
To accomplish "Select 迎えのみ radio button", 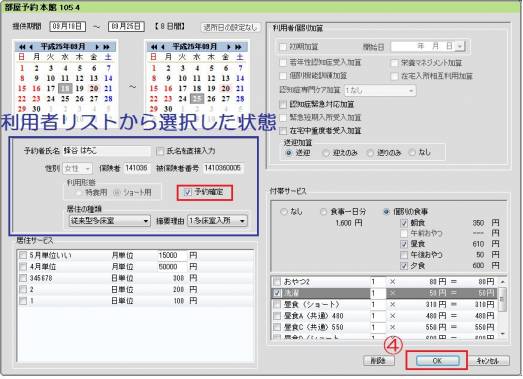I will [326, 153].
